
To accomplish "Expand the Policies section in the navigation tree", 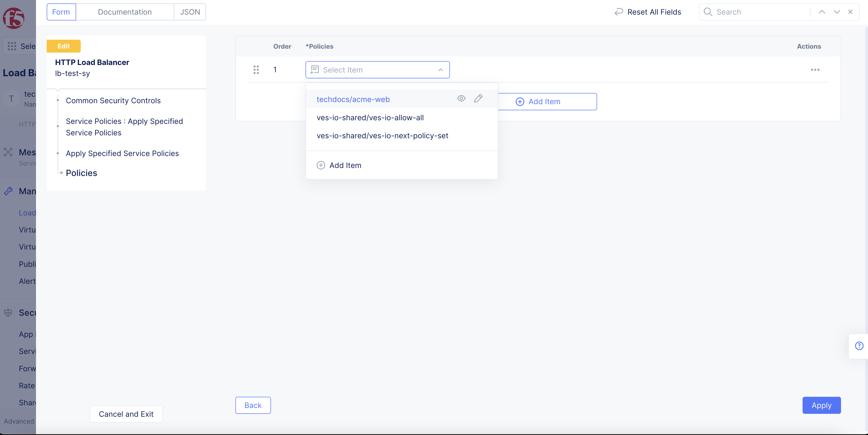I will (x=62, y=173).
